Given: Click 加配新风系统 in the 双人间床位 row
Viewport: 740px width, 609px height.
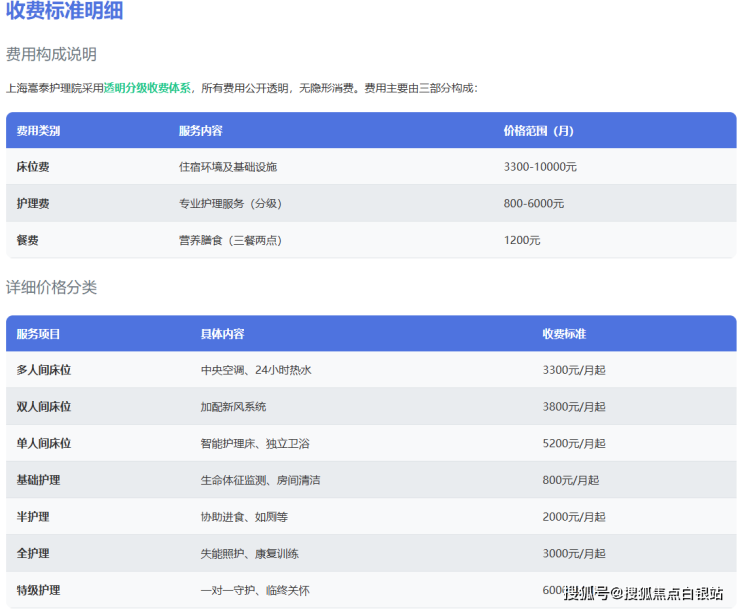Looking at the screenshot, I should tap(233, 407).
